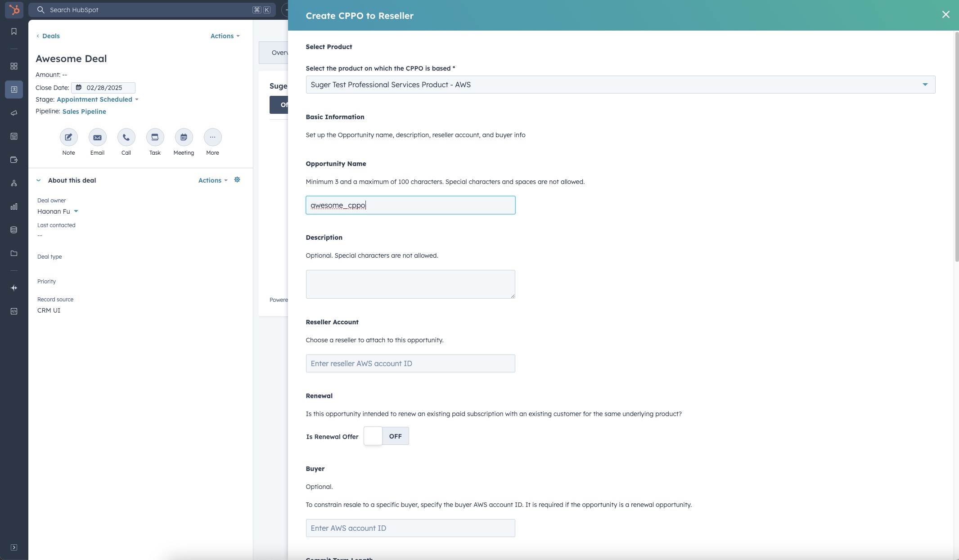Click the reseller AWS account ID field
The width and height of the screenshot is (959, 560).
(410, 363)
